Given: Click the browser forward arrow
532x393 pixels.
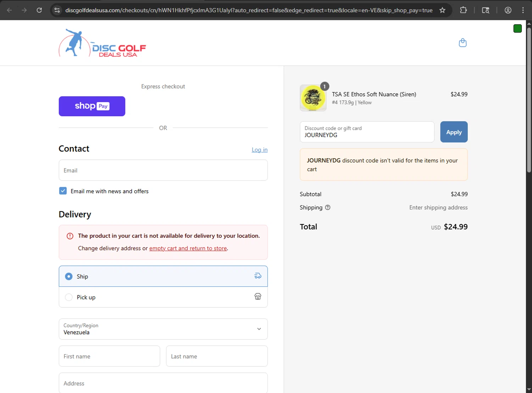Looking at the screenshot, I should 24,10.
